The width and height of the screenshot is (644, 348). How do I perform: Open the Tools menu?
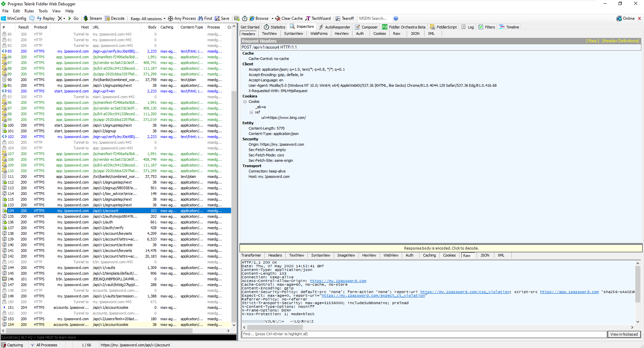pyautogui.click(x=43, y=11)
